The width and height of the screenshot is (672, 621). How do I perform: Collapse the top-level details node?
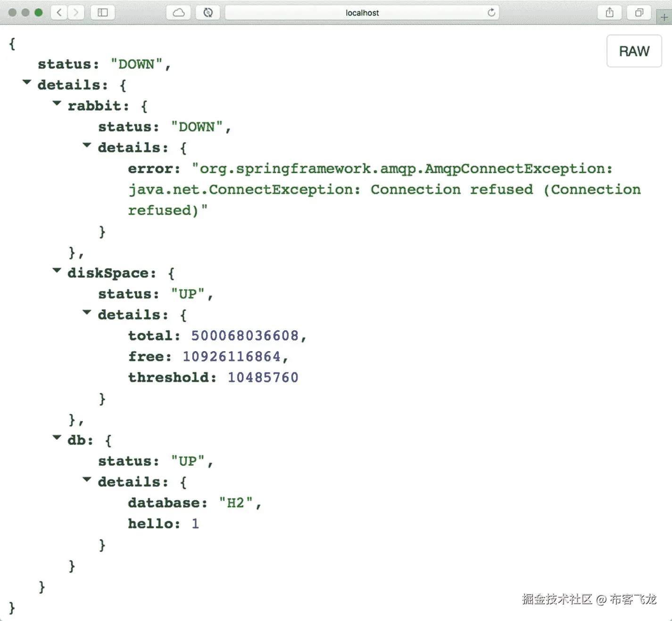coord(26,82)
